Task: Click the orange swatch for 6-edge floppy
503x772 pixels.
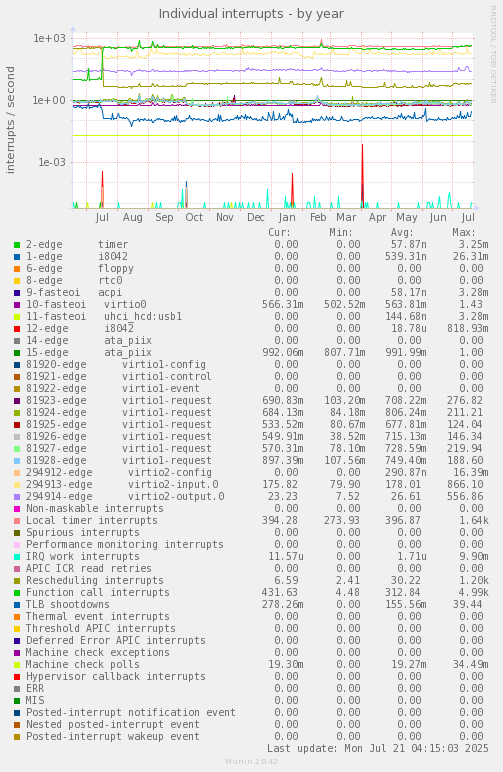Action: 17,269
